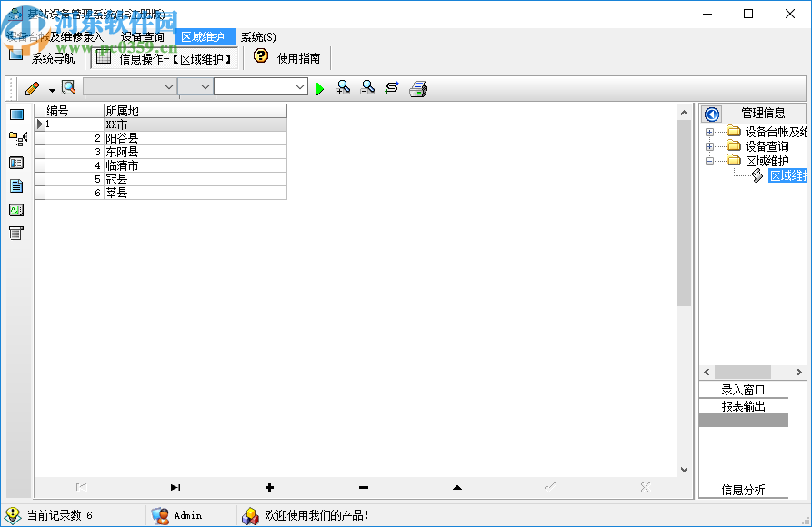This screenshot has height=527, width=812.
Task: Open 设备台帐及维修录入 menu
Action: (55, 37)
